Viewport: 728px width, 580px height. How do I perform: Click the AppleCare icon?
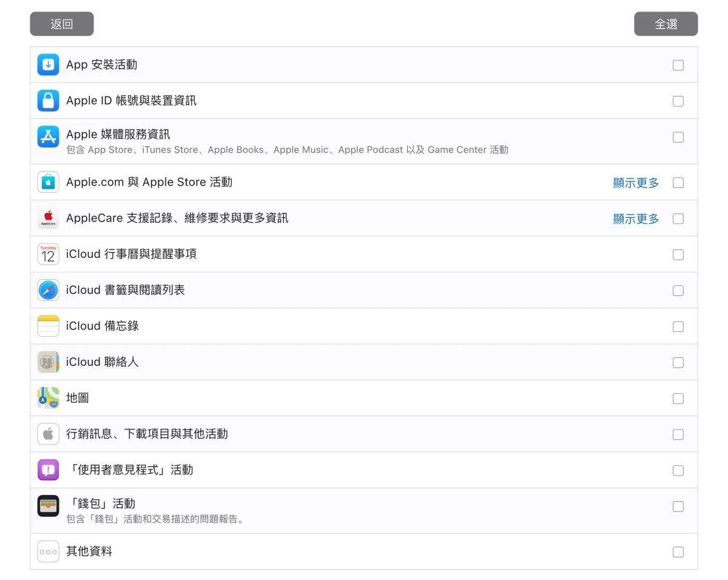coord(48,218)
